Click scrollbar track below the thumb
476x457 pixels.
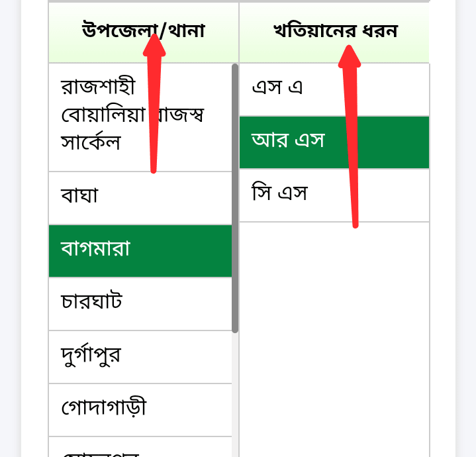[x=235, y=397]
